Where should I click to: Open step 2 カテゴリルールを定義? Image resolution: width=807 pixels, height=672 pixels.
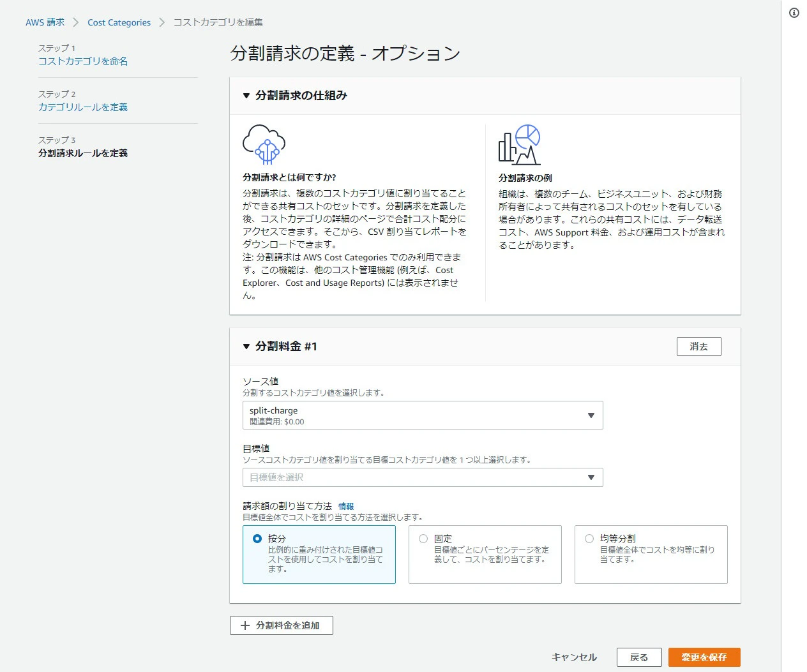coord(83,107)
